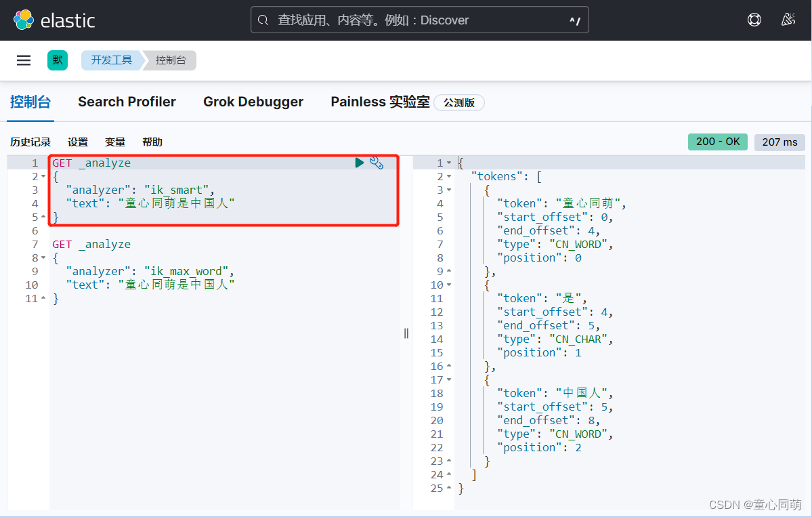Click "position": 1 in output

(x=539, y=353)
